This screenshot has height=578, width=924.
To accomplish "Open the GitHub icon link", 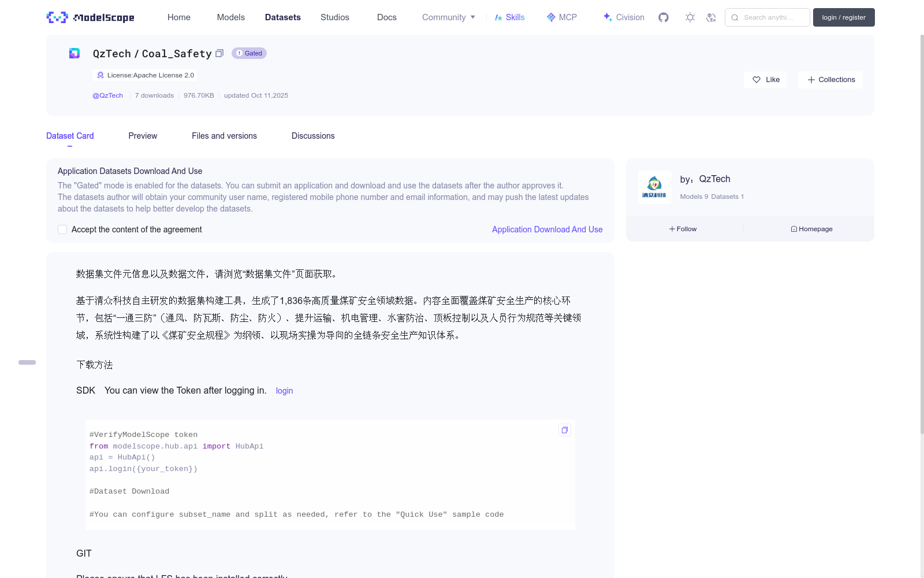I will 664,17.
